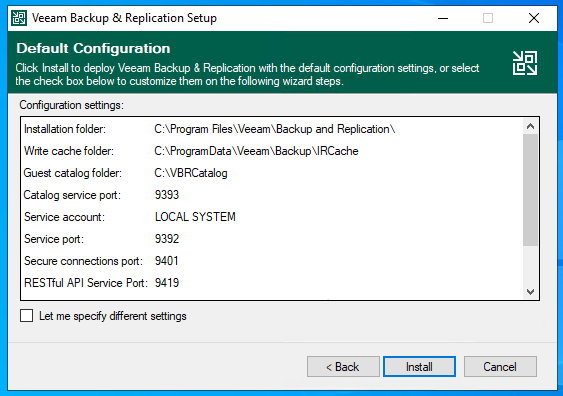Select the LOCAL SYSTEM service account value
The width and height of the screenshot is (563, 396).
195,217
